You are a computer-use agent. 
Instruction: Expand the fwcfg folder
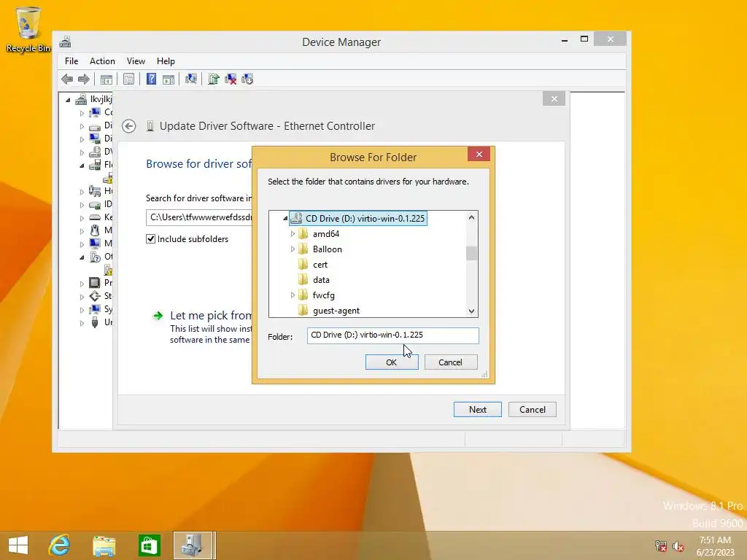(x=293, y=295)
